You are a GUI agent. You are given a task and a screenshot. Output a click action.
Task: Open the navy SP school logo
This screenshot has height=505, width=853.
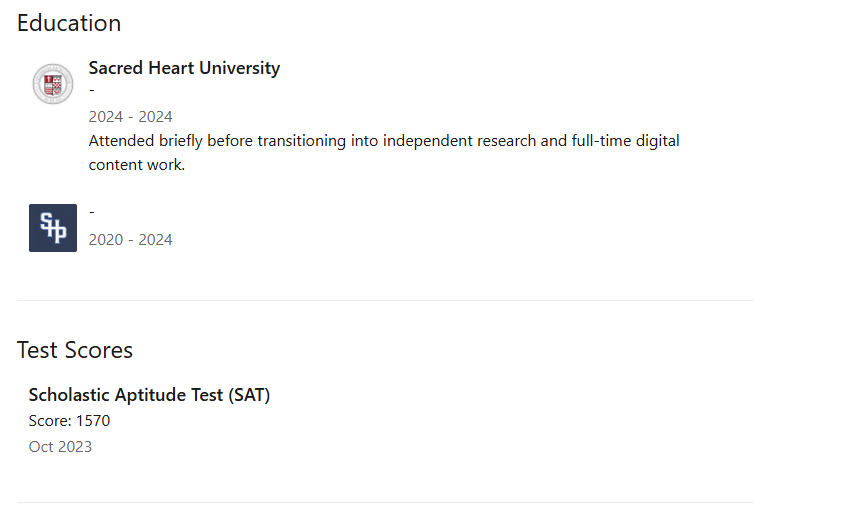(x=53, y=228)
